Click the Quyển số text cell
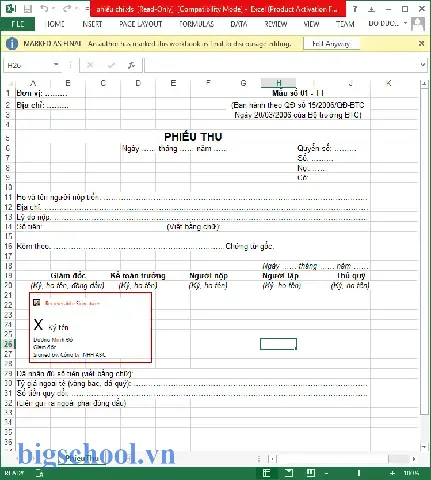This screenshot has height=480, width=431. pos(327,148)
